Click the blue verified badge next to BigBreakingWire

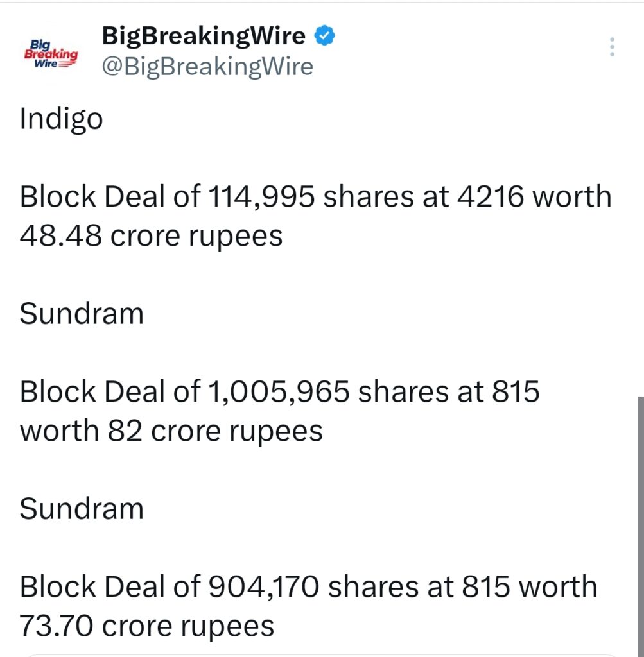[x=325, y=36]
